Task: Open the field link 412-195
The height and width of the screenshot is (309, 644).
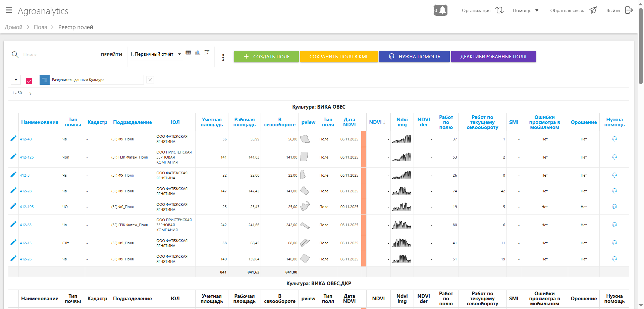Action: [26, 207]
